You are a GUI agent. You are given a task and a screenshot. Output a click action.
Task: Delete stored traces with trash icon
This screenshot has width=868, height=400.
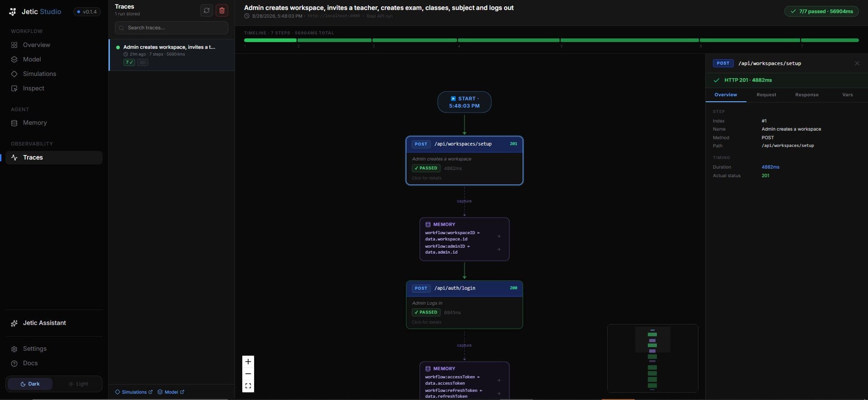tap(222, 10)
